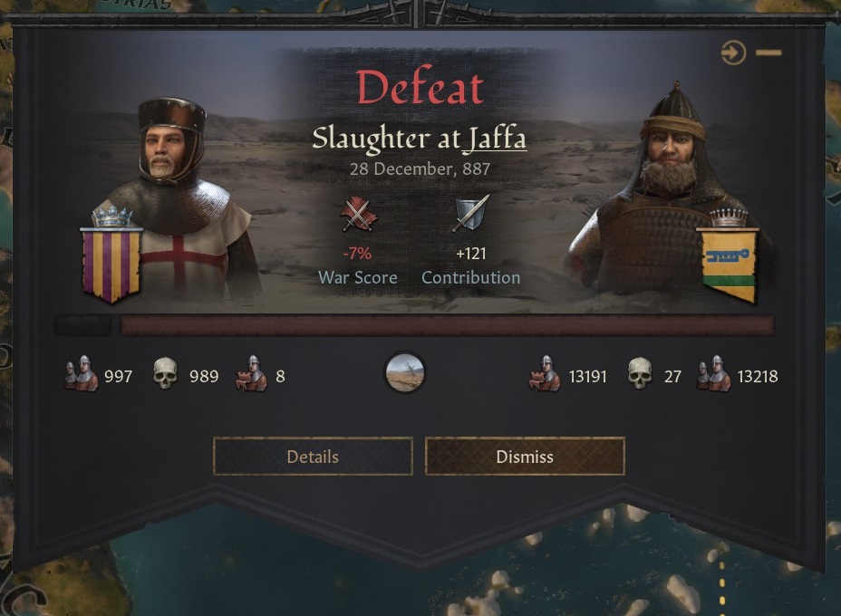Click the 13191 remaining soldiers icon
Viewport: 841px width, 616px height.
pyautogui.click(x=545, y=373)
